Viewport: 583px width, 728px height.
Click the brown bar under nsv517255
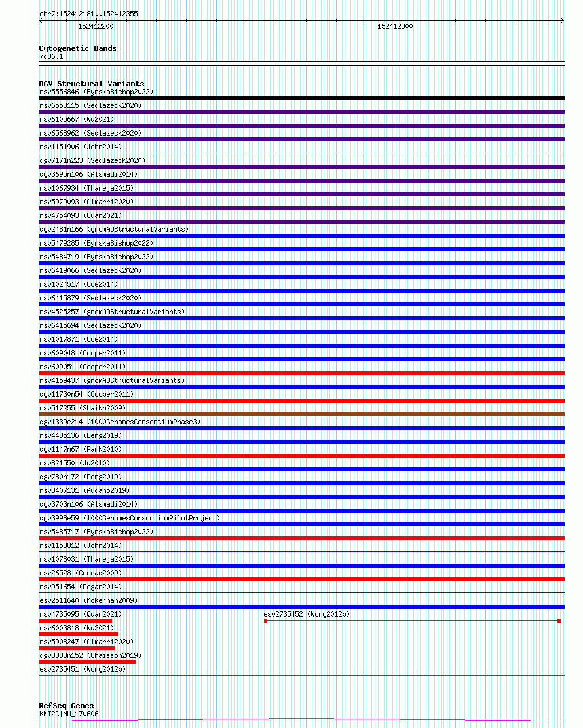pos(301,414)
